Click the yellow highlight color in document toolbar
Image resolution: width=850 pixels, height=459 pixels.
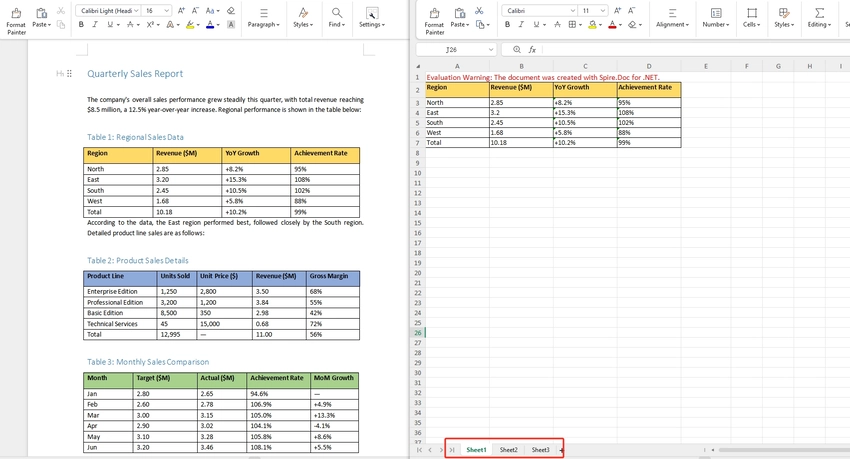(190, 24)
